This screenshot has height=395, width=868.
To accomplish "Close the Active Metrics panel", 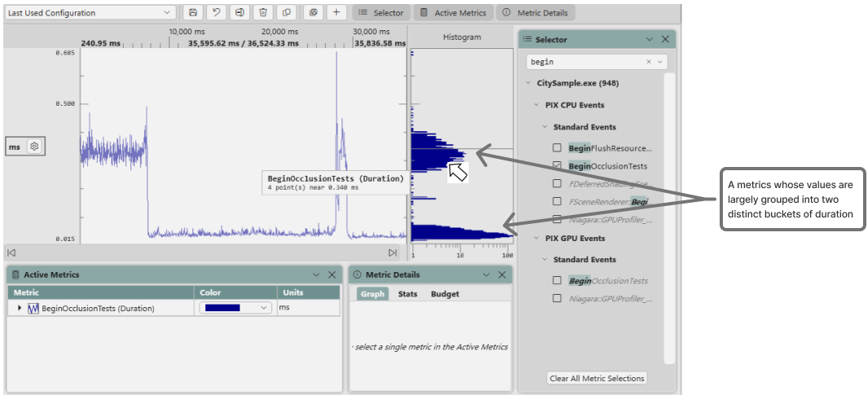I will click(333, 274).
